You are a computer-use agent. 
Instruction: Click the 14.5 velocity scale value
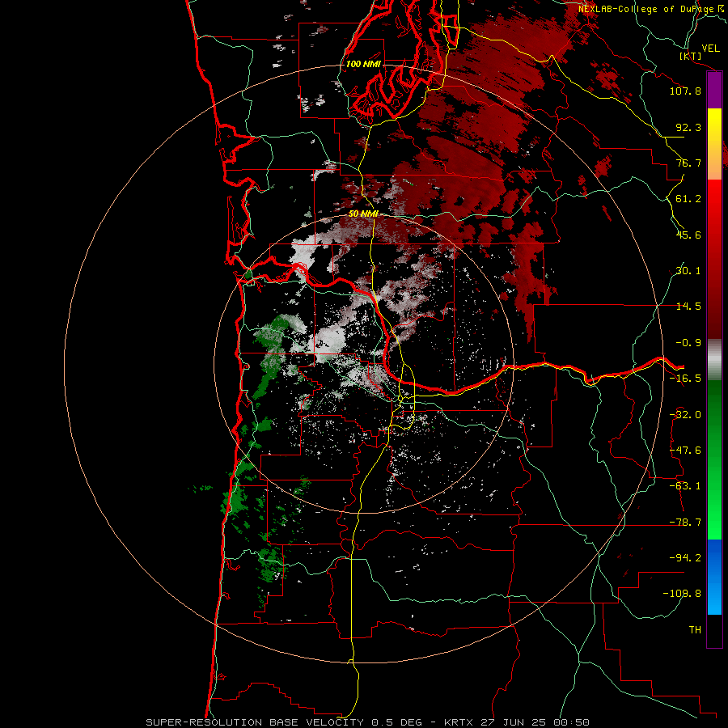(688, 307)
